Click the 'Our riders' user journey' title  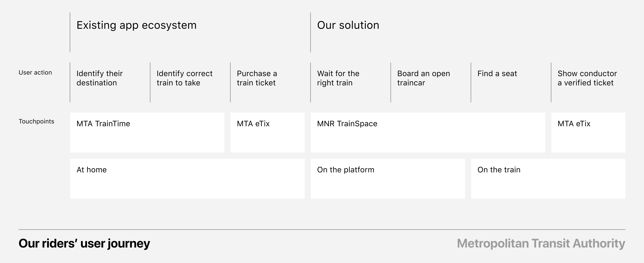coord(84,244)
